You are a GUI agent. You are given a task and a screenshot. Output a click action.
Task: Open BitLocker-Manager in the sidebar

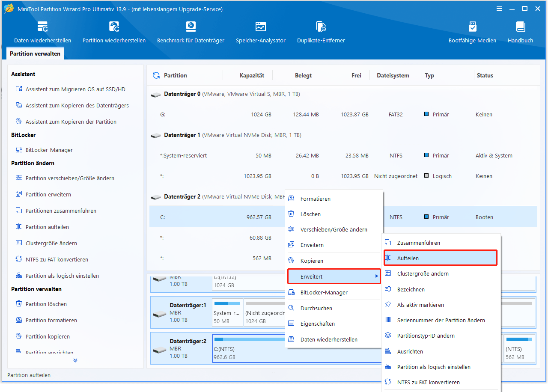(44, 150)
